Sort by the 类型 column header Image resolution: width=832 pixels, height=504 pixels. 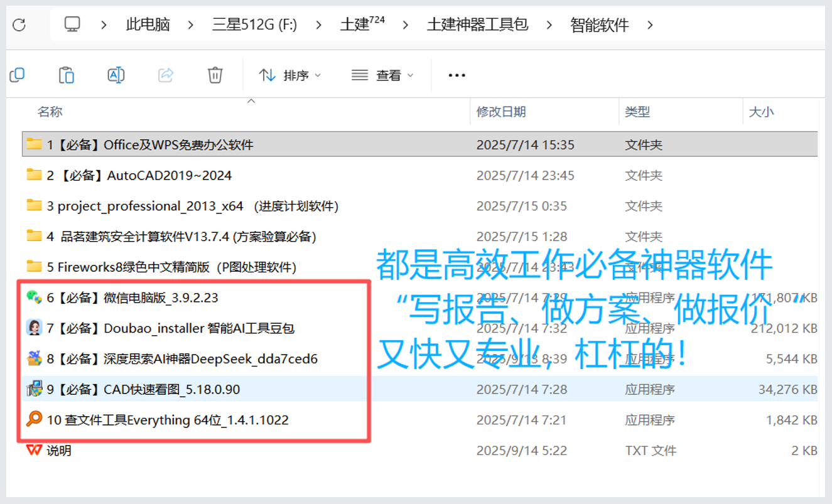coord(637,112)
